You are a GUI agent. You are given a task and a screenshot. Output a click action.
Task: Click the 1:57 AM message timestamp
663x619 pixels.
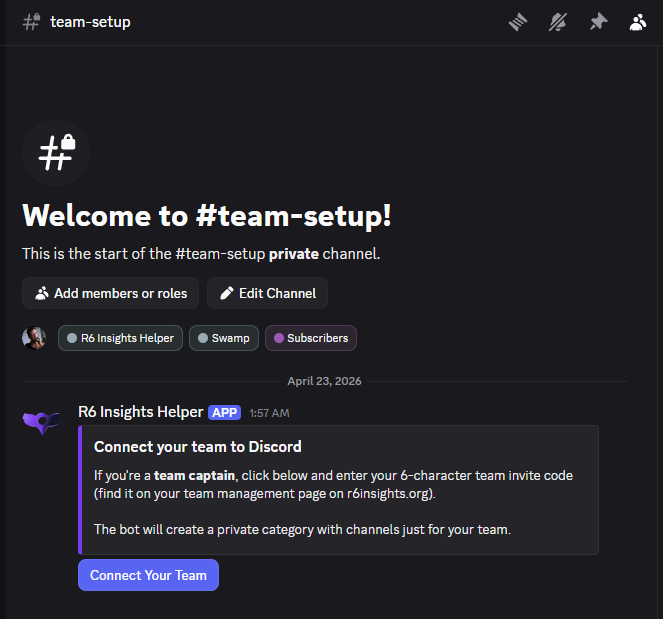pos(269,413)
